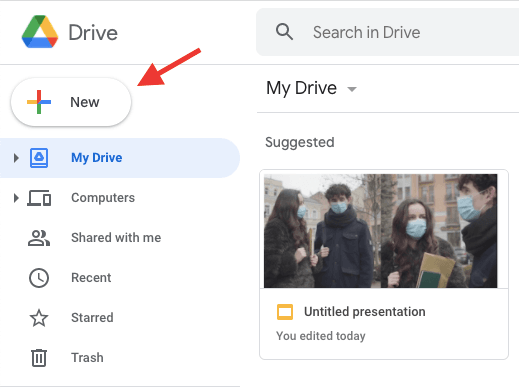Viewport: 519px width, 391px height.
Task: Focus the Search in Drive field
Action: [x=387, y=32]
